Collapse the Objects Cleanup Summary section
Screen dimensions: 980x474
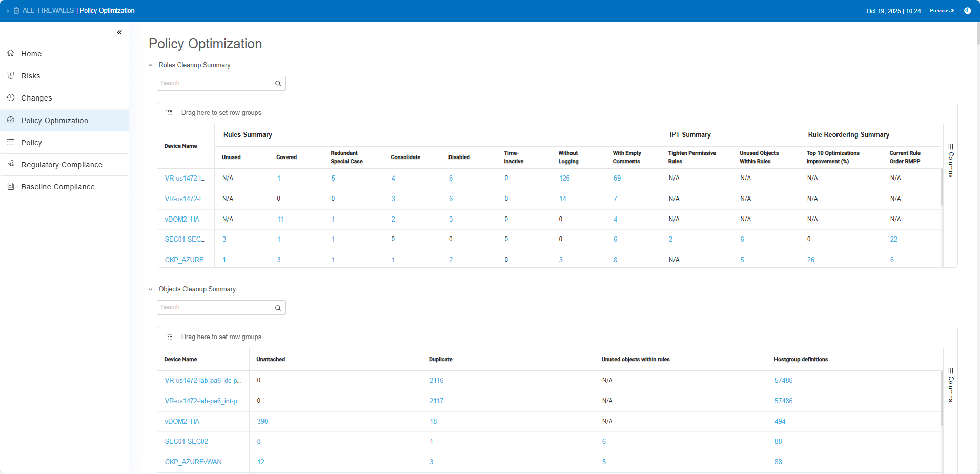(x=151, y=289)
